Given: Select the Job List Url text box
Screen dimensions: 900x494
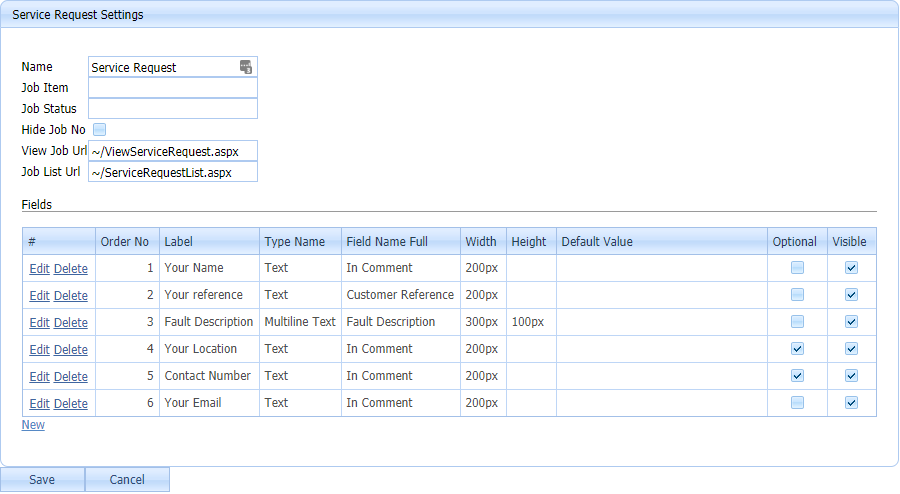Looking at the screenshot, I should tap(172, 172).
